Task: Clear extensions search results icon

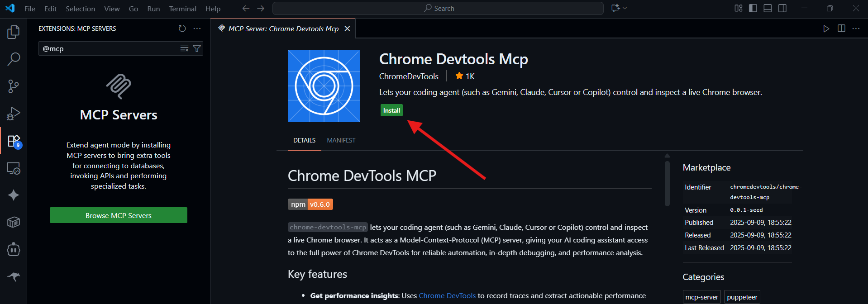Action: coord(184,48)
